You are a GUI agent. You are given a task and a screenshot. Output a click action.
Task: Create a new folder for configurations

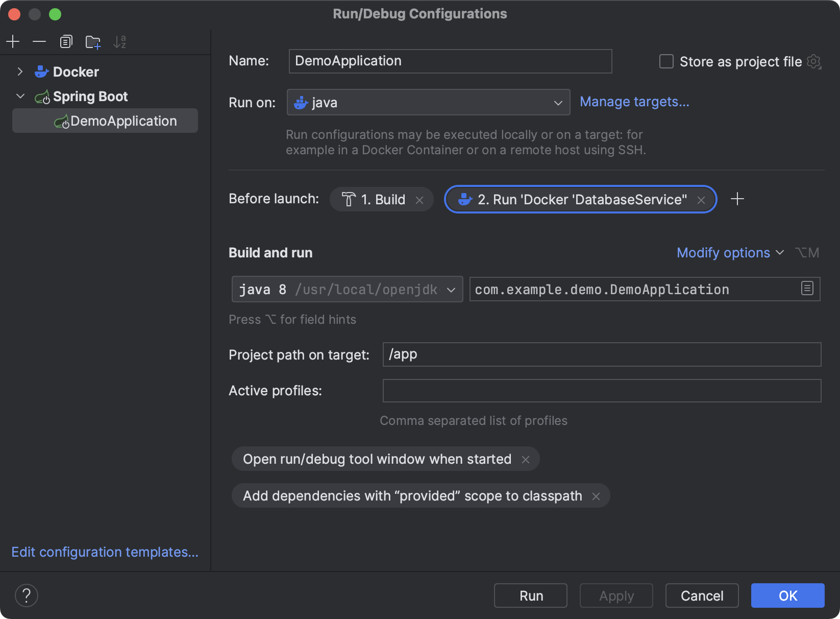pyautogui.click(x=93, y=41)
